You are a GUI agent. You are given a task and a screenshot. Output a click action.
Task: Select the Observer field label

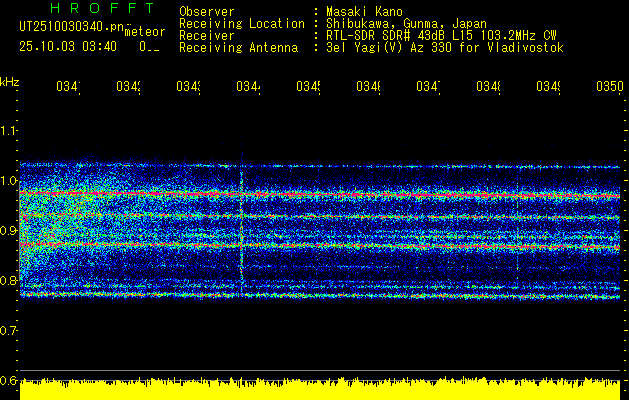coord(207,10)
